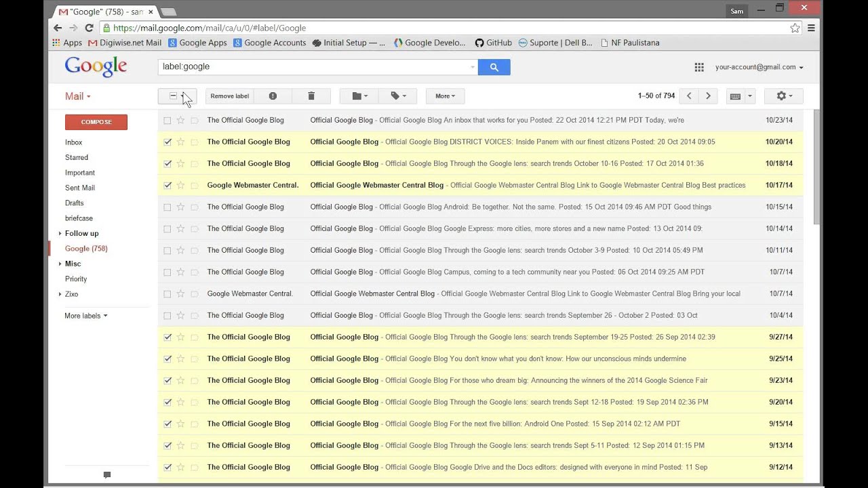This screenshot has width=868, height=488.
Task: Open the your-account@gmail.com account dropdown
Action: pyautogui.click(x=759, y=67)
